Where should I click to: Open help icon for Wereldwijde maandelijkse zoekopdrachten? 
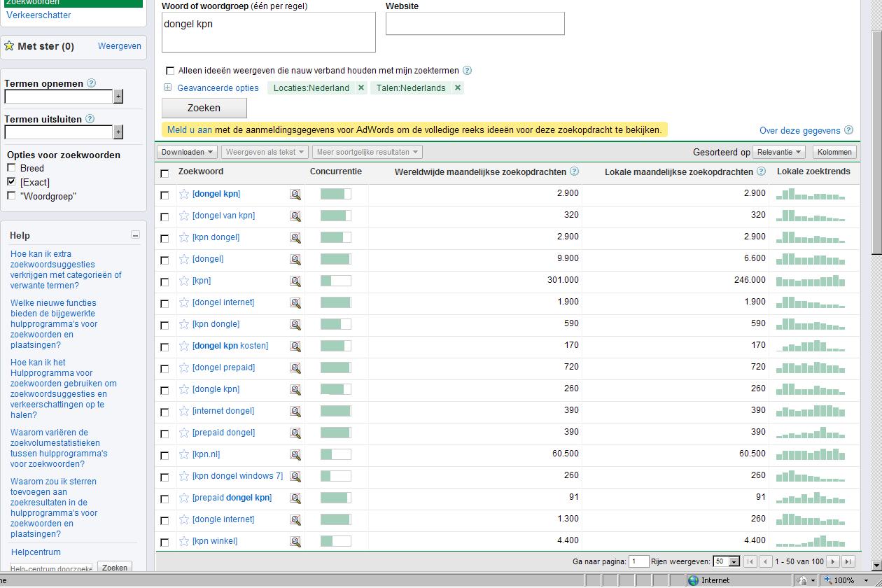[x=574, y=171]
